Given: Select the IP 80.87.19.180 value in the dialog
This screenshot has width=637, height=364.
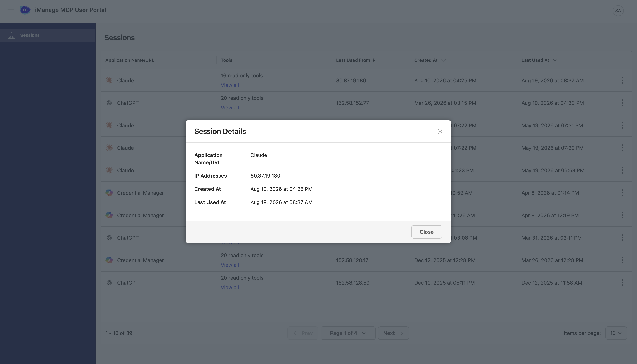Looking at the screenshot, I should click(265, 176).
